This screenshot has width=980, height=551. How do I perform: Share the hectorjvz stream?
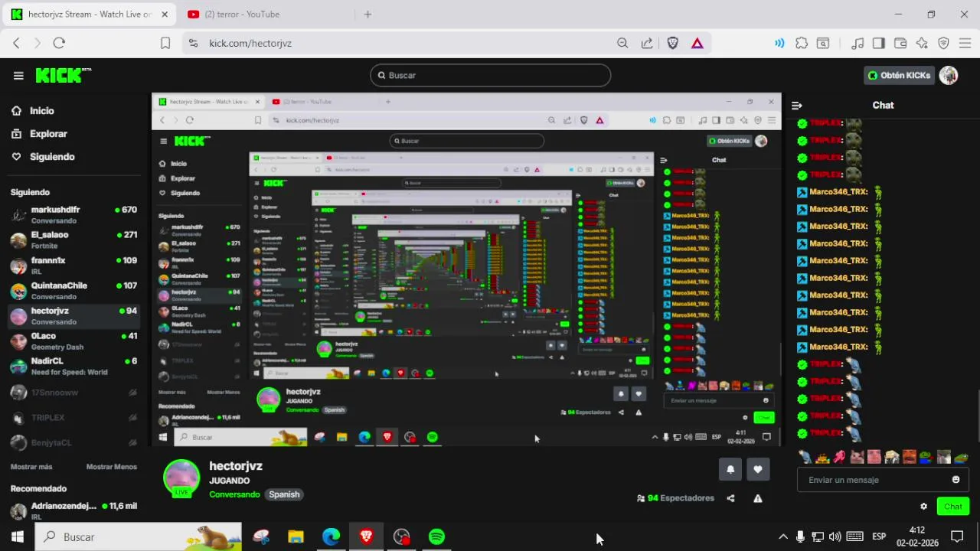730,498
